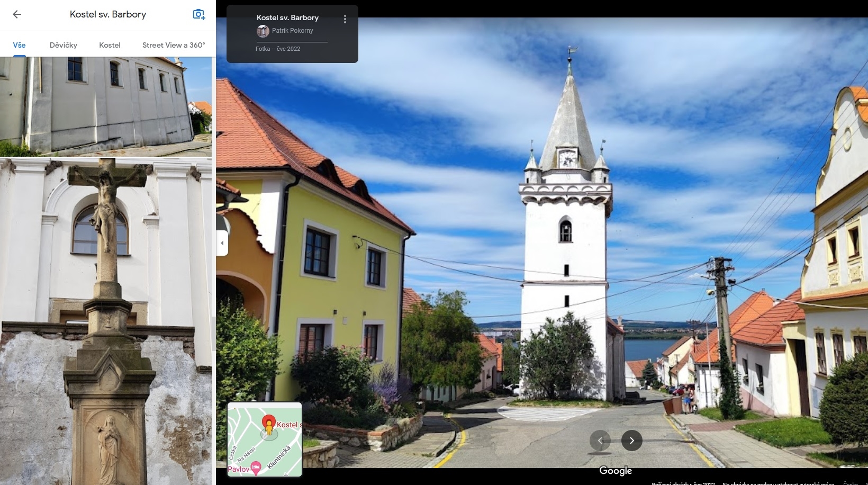Click Patrik Pokorny's profile avatar
This screenshot has height=485, width=868.
click(x=263, y=31)
